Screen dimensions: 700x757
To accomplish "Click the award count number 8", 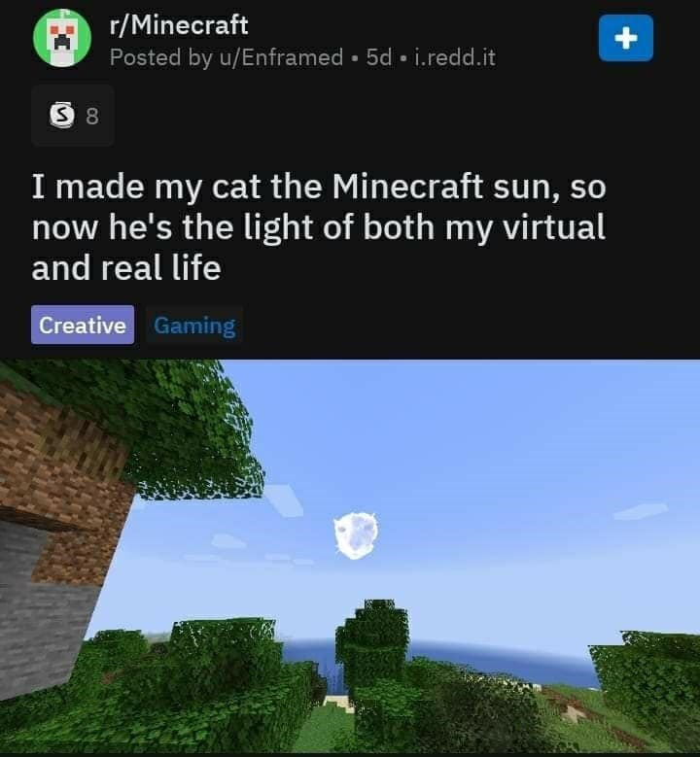I will (x=92, y=116).
